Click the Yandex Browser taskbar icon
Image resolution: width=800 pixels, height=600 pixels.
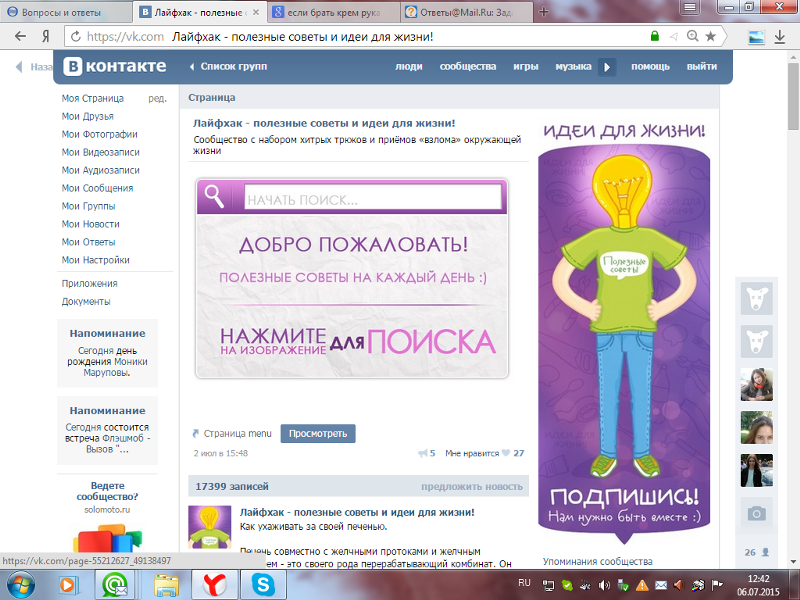coord(215,585)
